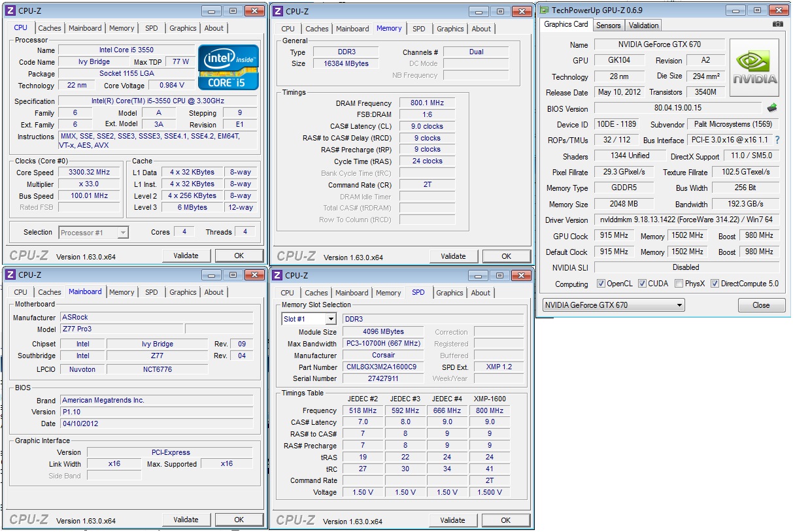
Task: Click the Shaders value '1344 Unified'
Action: [x=629, y=156]
